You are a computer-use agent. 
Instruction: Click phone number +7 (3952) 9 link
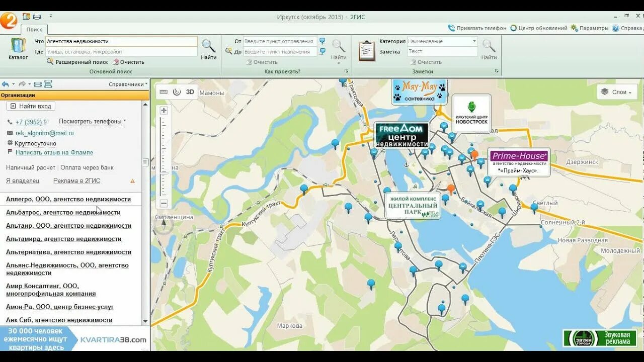pos(31,122)
